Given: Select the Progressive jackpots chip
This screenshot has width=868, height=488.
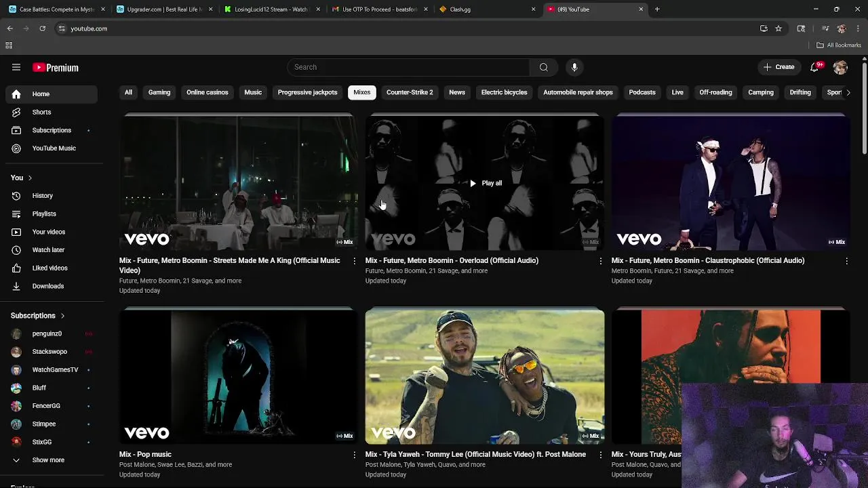Looking at the screenshot, I should pos(307,92).
